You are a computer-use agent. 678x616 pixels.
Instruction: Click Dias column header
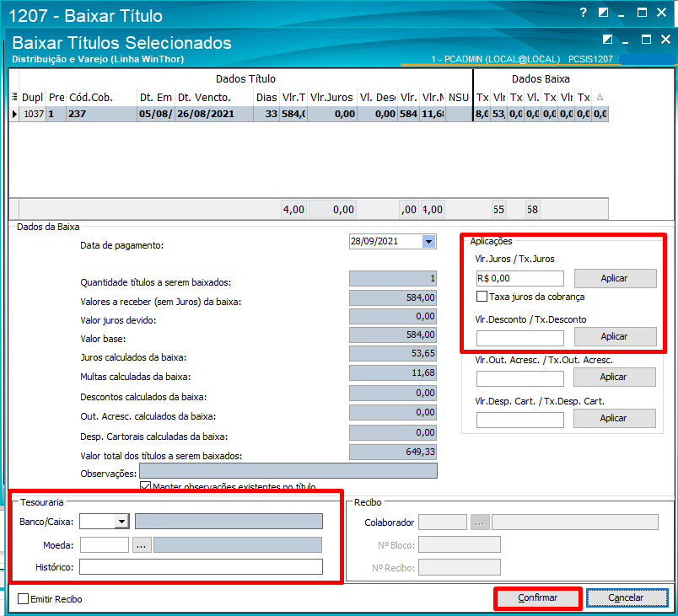point(266,98)
